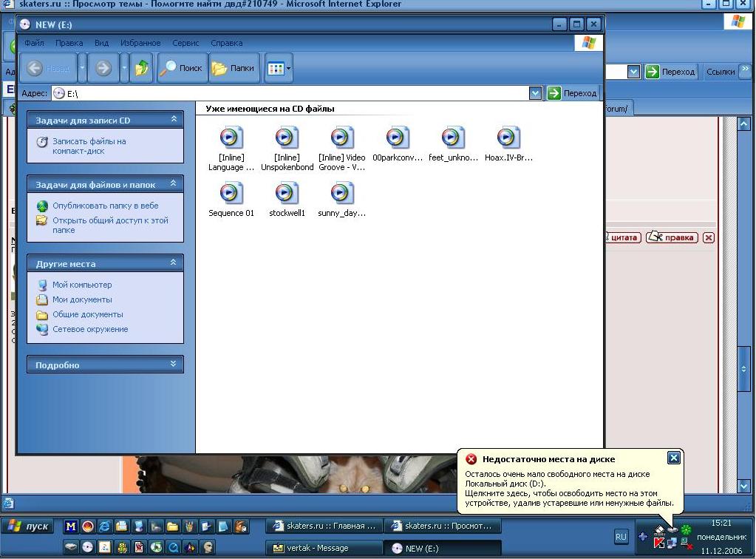
Task: Open the Hoax.IV-Br... video file
Action: tap(508, 138)
